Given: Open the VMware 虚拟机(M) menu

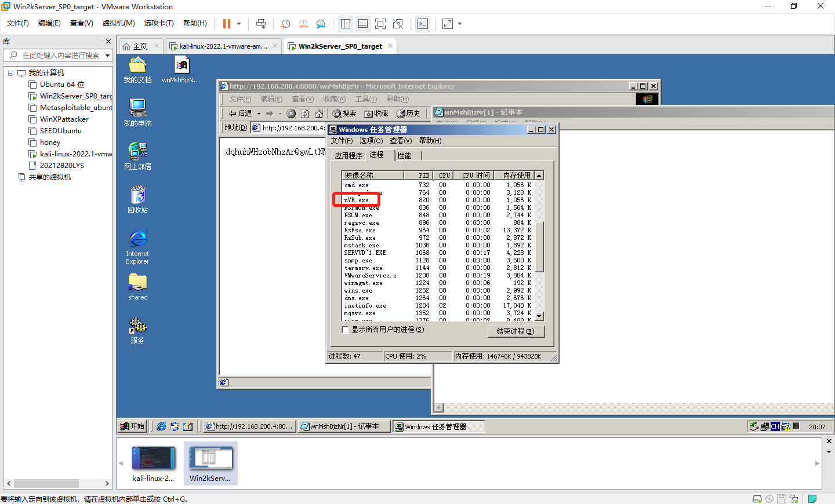Looking at the screenshot, I should [119, 23].
